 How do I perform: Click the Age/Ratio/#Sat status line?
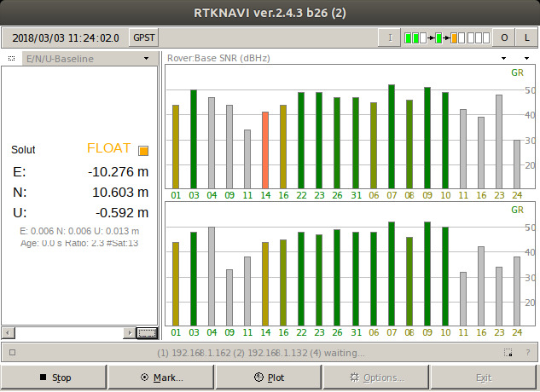[79, 243]
